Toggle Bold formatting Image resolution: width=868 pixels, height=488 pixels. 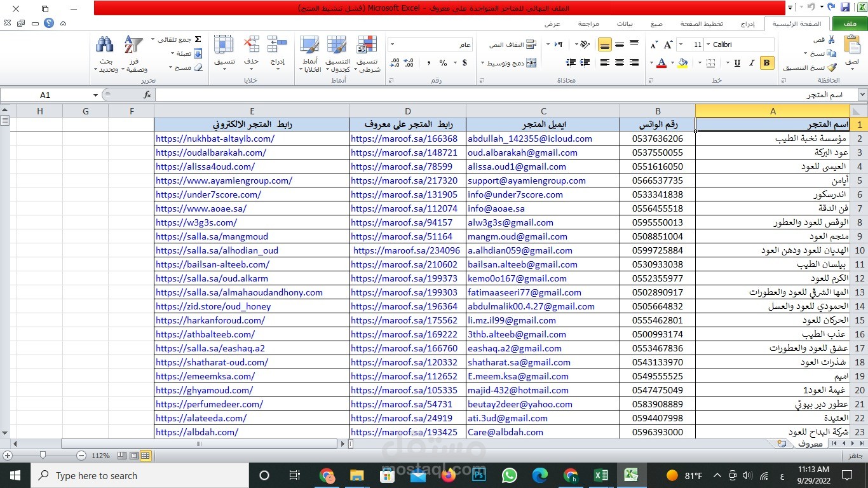pos(767,63)
